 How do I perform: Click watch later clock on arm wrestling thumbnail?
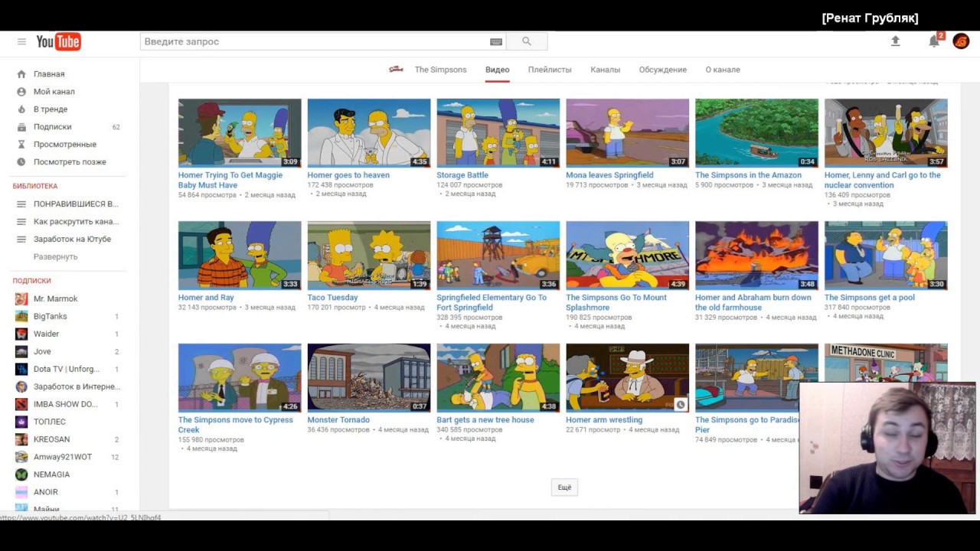(x=681, y=405)
